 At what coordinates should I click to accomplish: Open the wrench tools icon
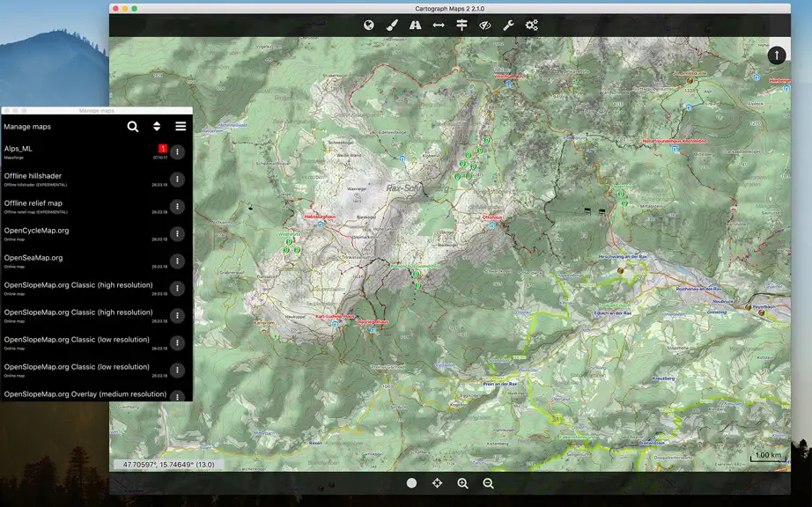(508, 25)
